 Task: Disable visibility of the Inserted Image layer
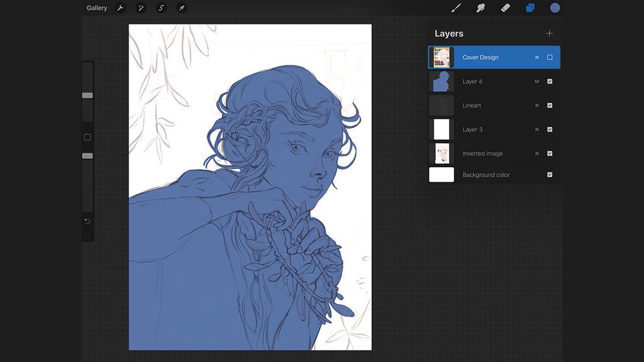click(549, 153)
